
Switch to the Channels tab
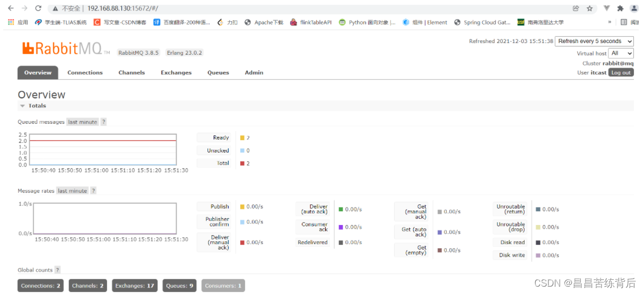point(132,73)
